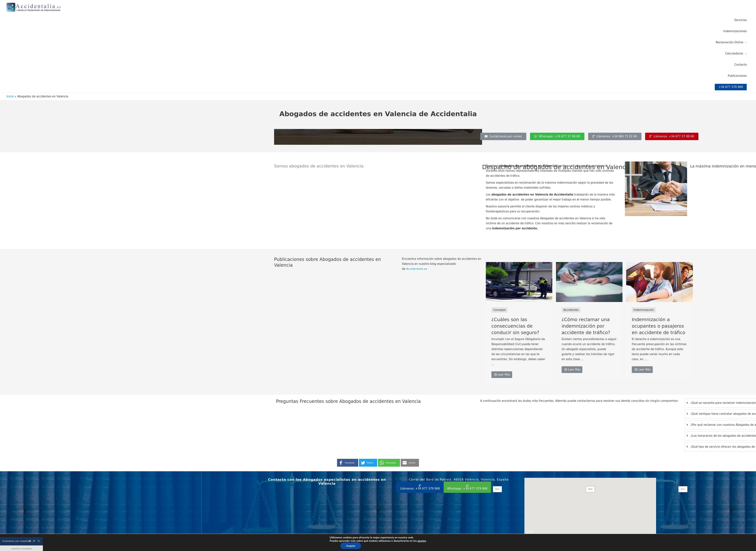Click the Contáctanos por correo button
This screenshot has height=551, width=756.
(x=503, y=136)
